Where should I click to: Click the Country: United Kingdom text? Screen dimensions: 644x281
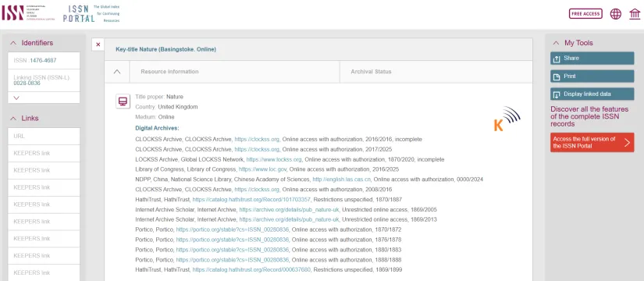click(166, 107)
